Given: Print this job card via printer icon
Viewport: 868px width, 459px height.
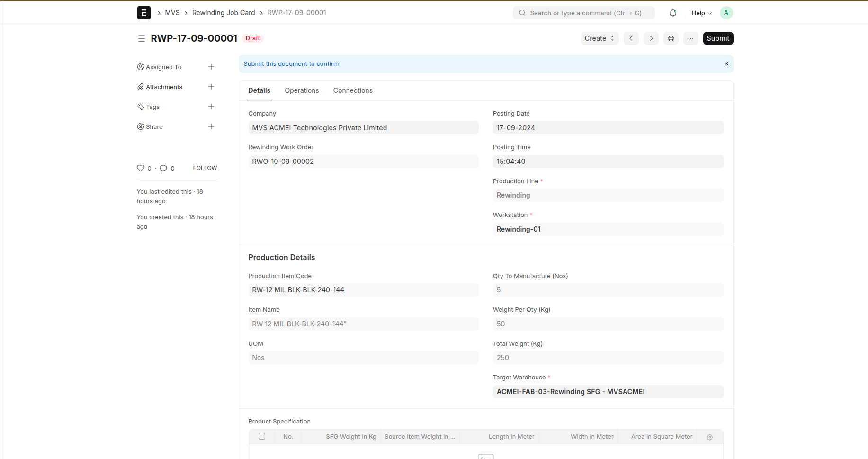Looking at the screenshot, I should click(x=671, y=38).
